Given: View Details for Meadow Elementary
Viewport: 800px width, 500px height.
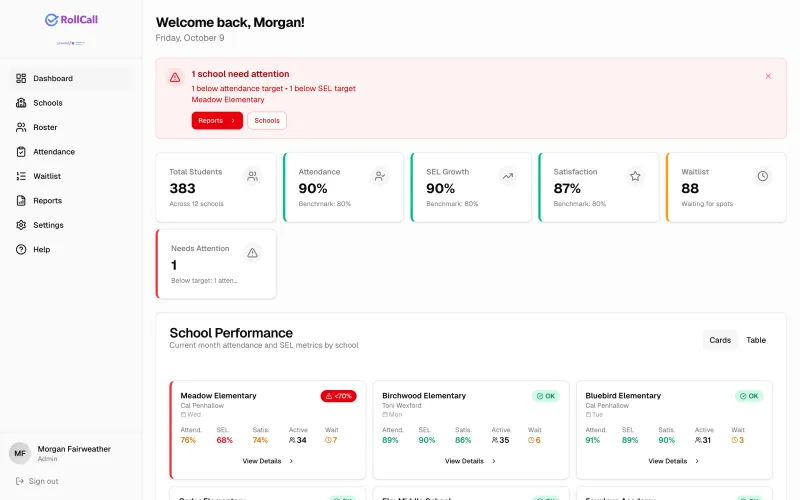Looking at the screenshot, I should pyautogui.click(x=267, y=461).
